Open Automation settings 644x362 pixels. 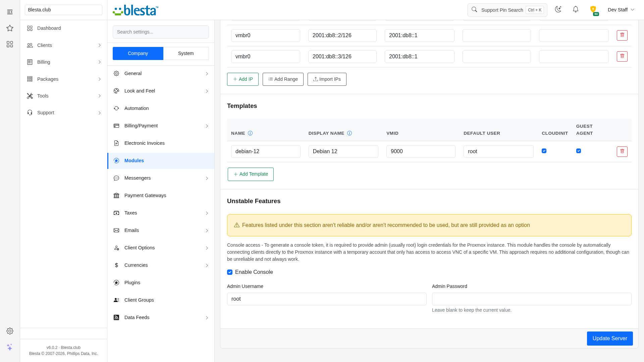point(161,108)
